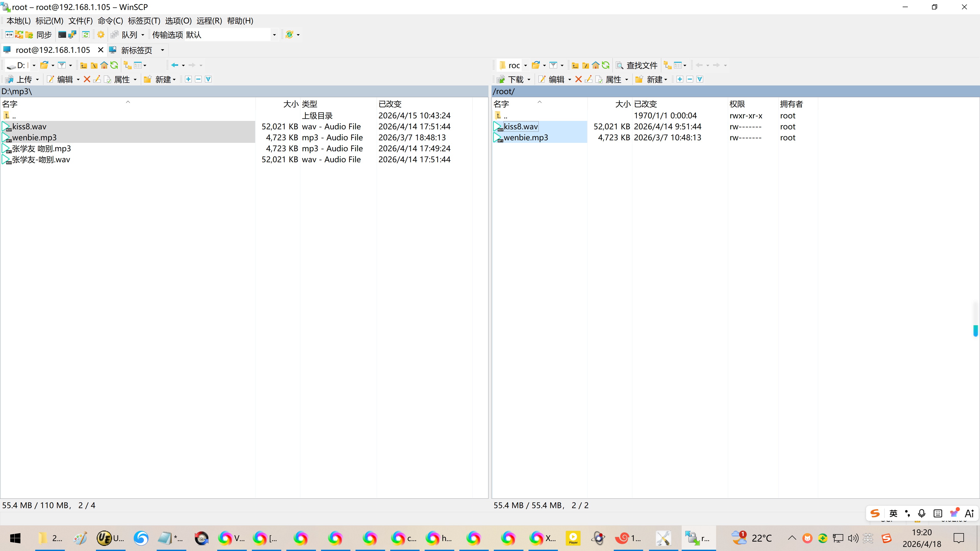
Task: Click the local panel plus button to select files
Action: click(x=188, y=79)
